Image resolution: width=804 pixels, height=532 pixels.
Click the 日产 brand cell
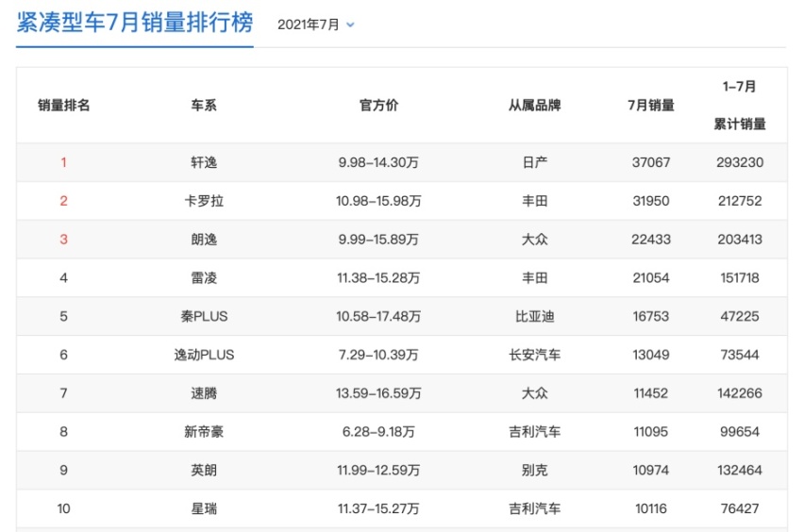tap(534, 162)
